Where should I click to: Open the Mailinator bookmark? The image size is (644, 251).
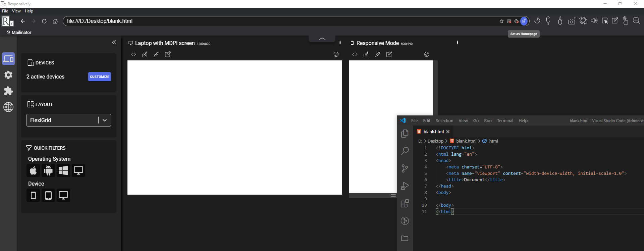click(x=19, y=33)
